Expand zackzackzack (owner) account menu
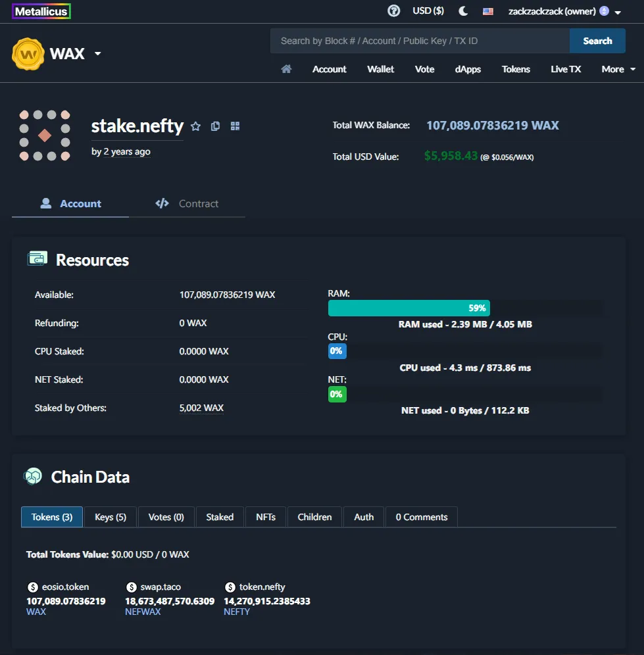 click(564, 11)
